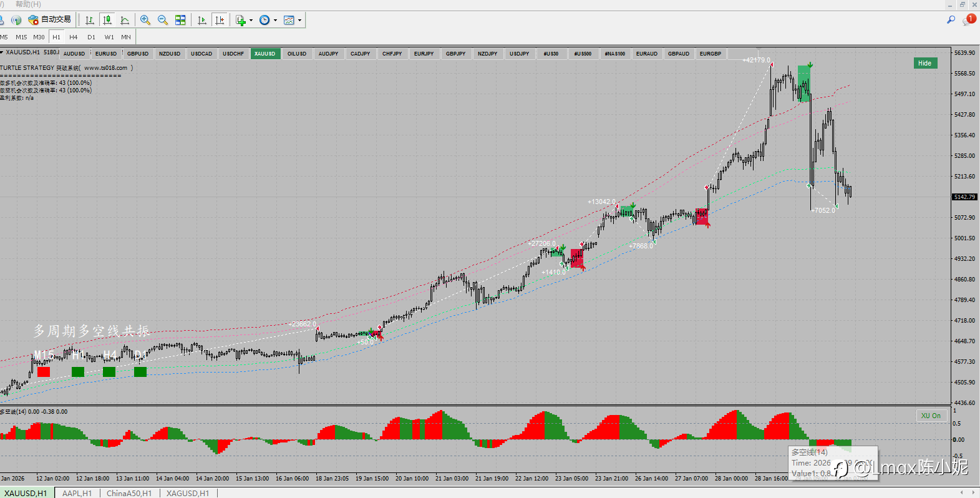Toggle the XU On indicator switch
The image size is (980, 498).
(931, 416)
